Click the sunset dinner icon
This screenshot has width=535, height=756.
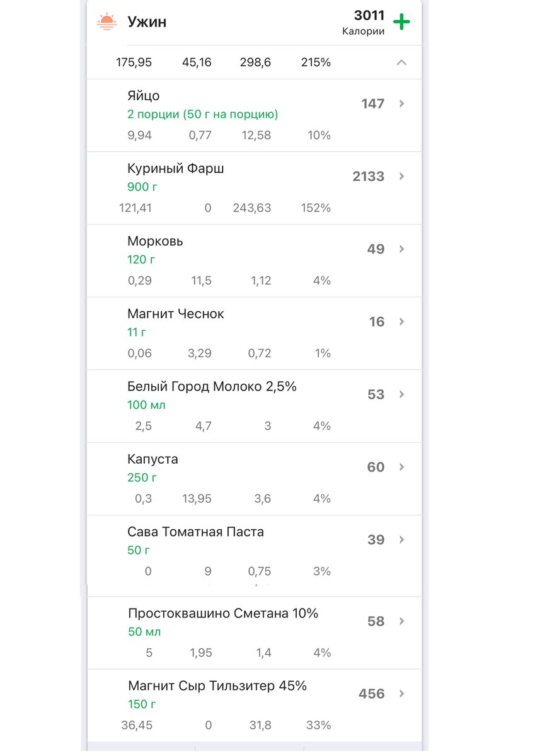[x=106, y=21]
